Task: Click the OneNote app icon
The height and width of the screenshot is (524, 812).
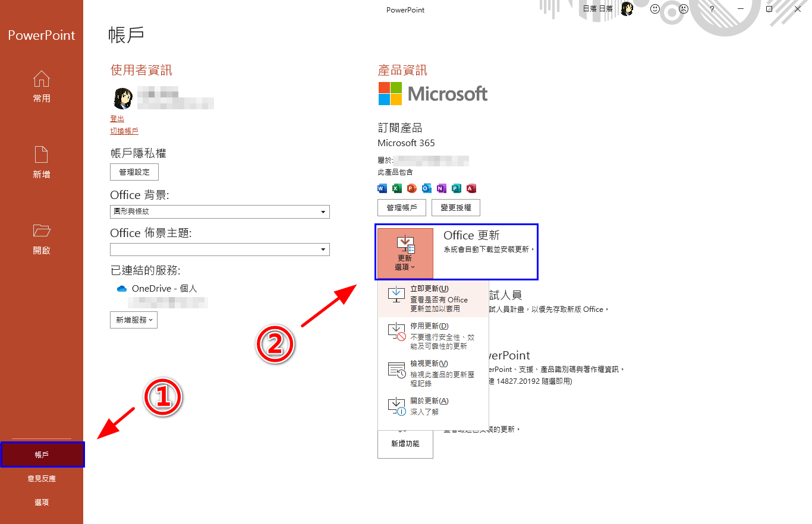Action: coord(442,189)
